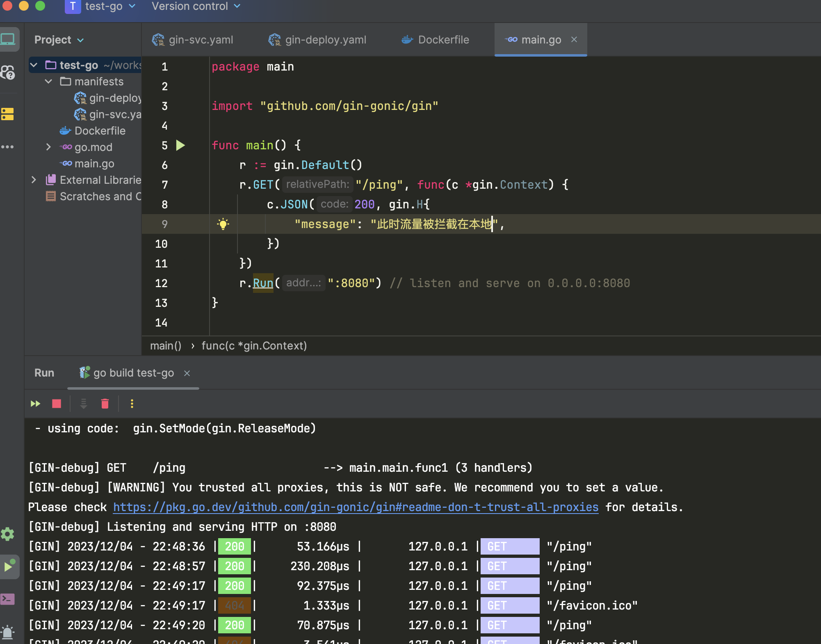Click the yellow lightbulb intention icon
This screenshot has height=644, width=821.
(x=223, y=224)
